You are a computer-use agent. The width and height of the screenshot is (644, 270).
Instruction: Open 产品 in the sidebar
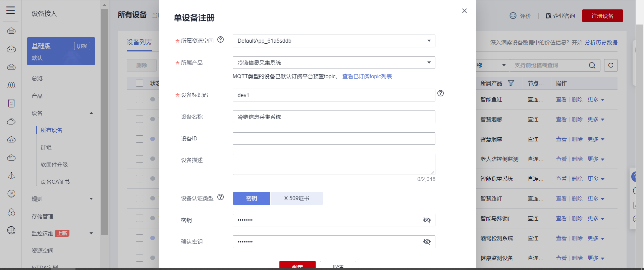click(37, 96)
